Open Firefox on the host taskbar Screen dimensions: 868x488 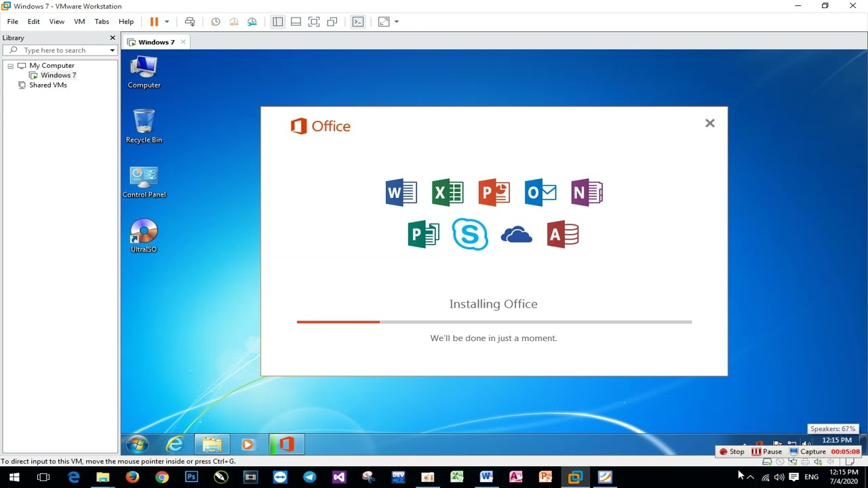pyautogui.click(x=132, y=477)
